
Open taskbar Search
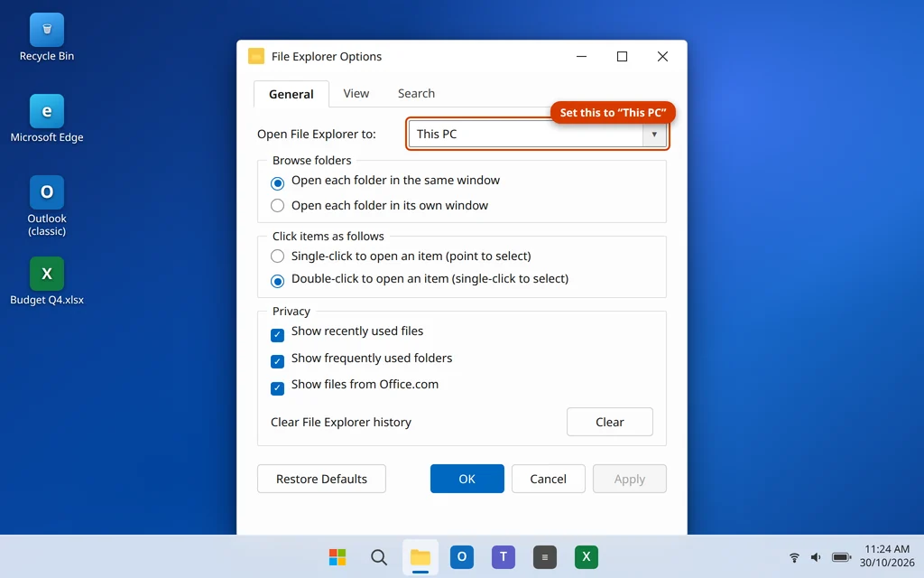tap(379, 556)
